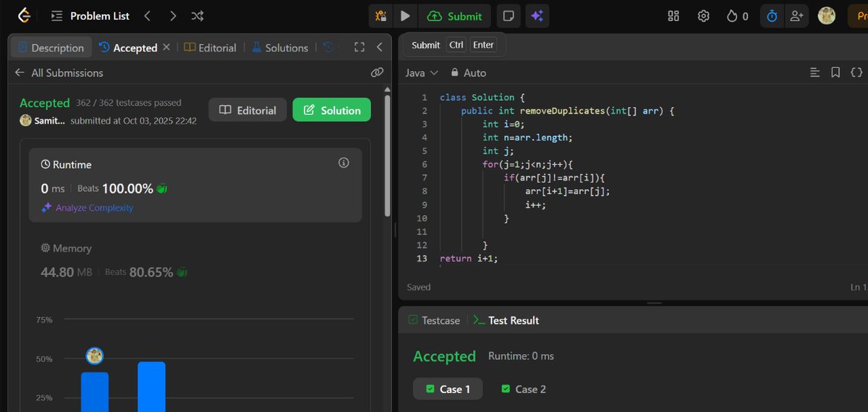
Task: Open the submitter's Samit profile name
Action: coord(50,121)
